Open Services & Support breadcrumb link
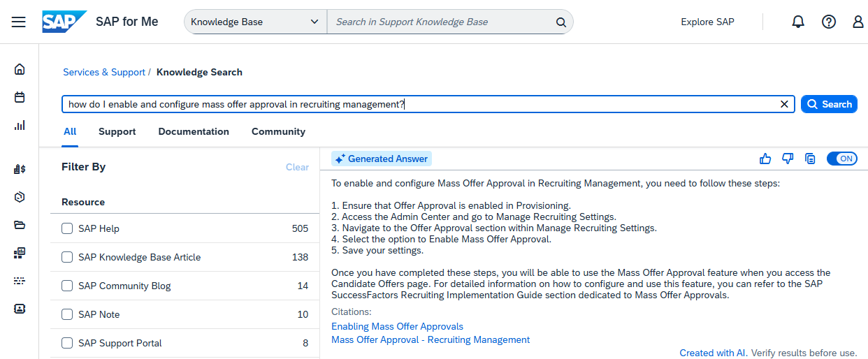The width and height of the screenshot is (868, 359). tap(104, 72)
